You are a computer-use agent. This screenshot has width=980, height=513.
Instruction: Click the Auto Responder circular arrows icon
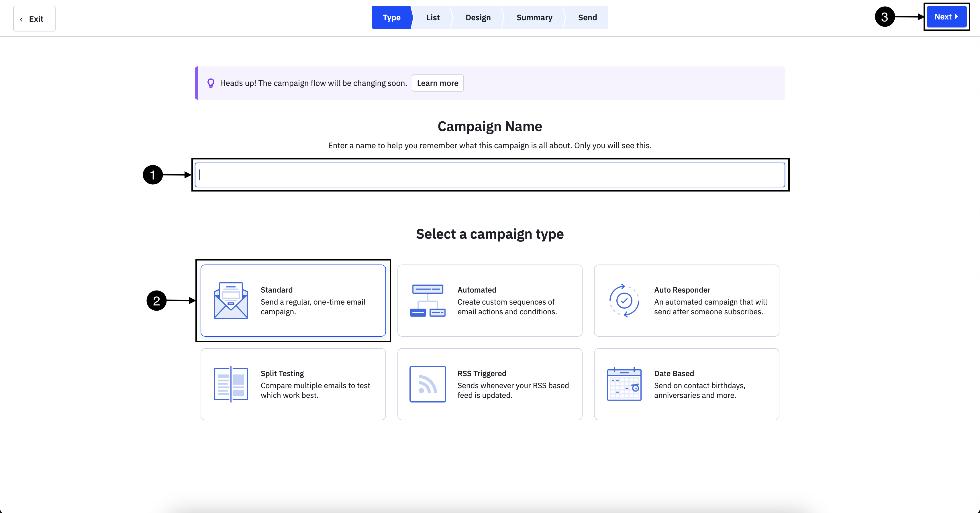[x=624, y=300]
